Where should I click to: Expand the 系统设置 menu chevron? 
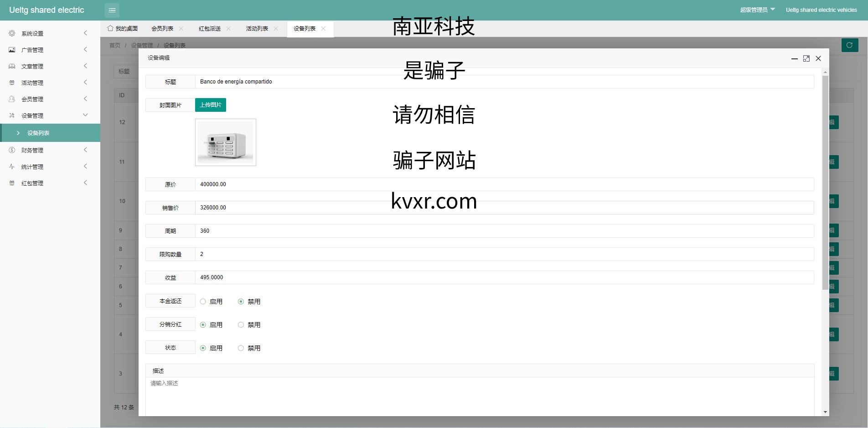coord(85,33)
